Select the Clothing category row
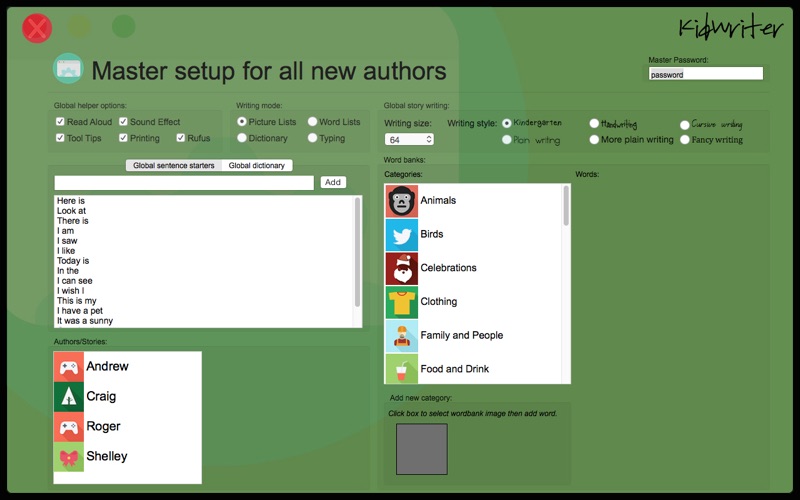The width and height of the screenshot is (800, 500). pyautogui.click(x=473, y=302)
